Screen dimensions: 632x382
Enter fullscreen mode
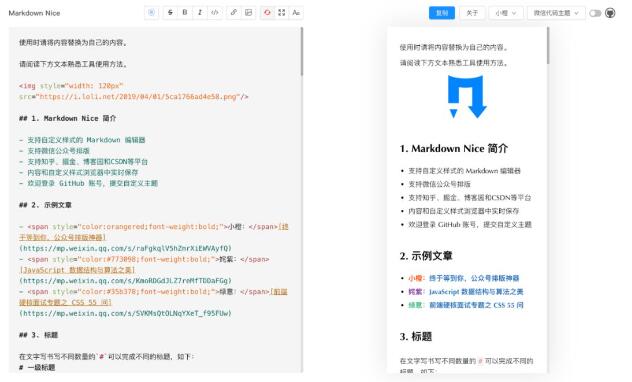[x=282, y=12]
